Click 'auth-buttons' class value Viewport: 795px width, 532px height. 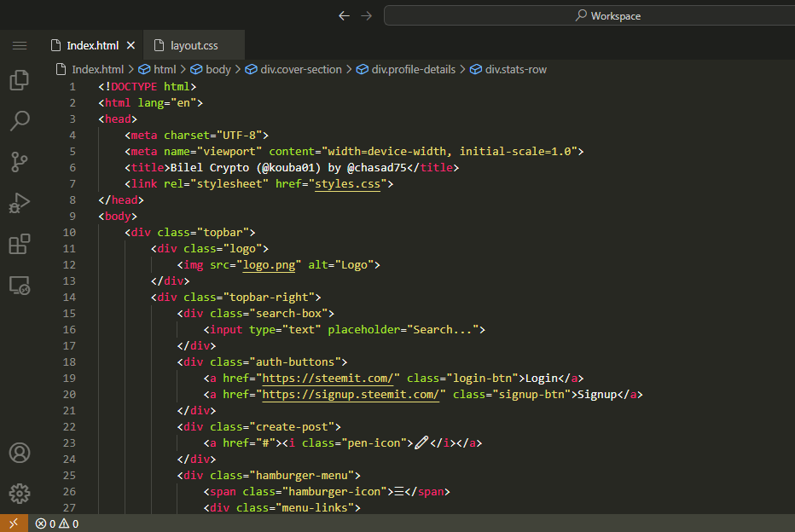click(x=295, y=362)
